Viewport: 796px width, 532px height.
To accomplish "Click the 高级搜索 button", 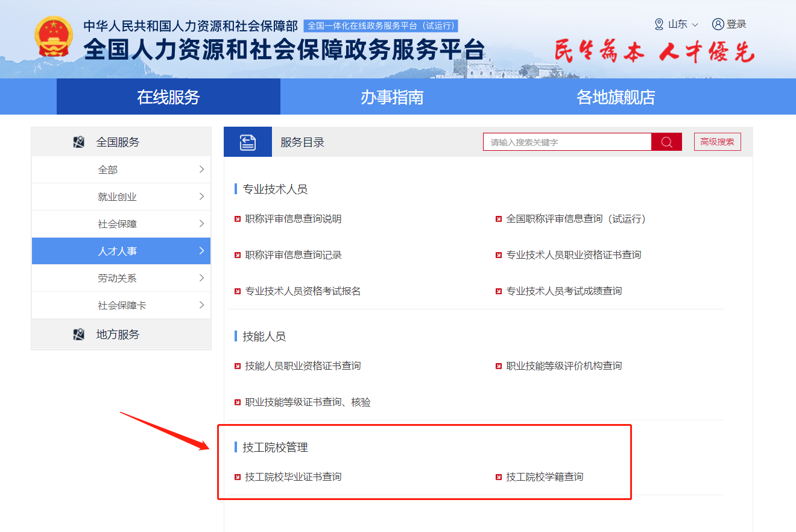I will [x=717, y=141].
